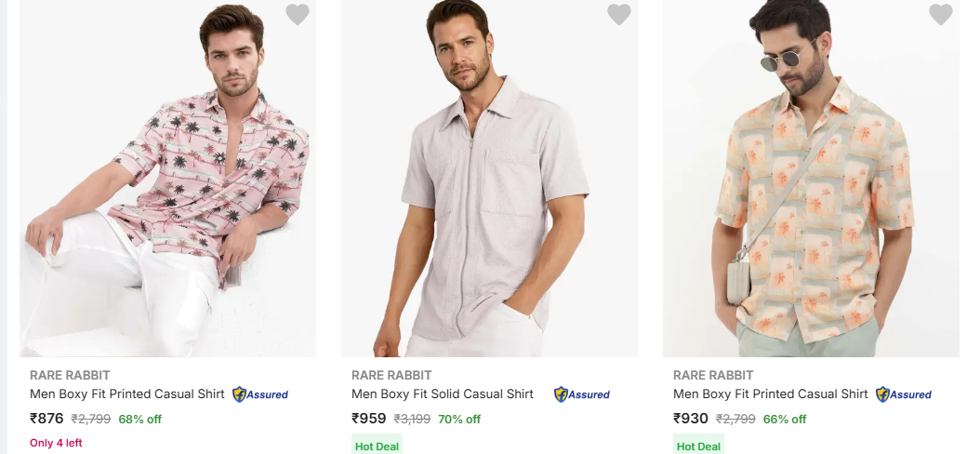Click the struck-through ₹3,199 original price
The height and width of the screenshot is (454, 980).
[412, 419]
